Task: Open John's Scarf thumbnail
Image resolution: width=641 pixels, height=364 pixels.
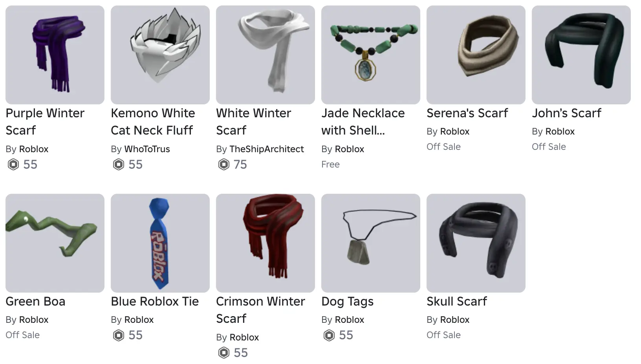Action: (x=581, y=55)
